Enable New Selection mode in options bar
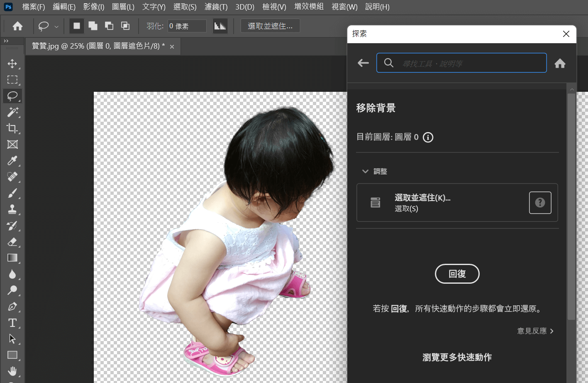Screen dimensions: 588x383 click(77, 26)
